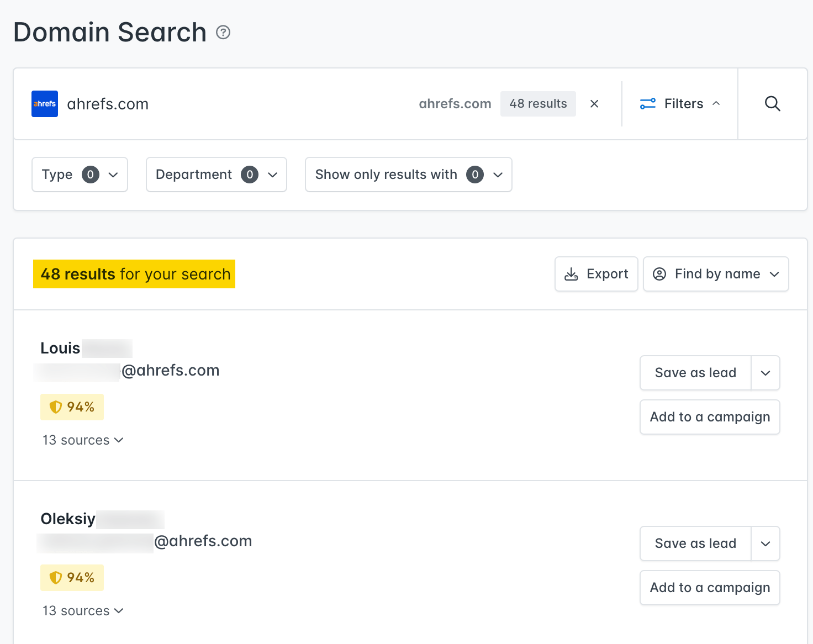Open the Show only results with dropdown

coord(408,175)
